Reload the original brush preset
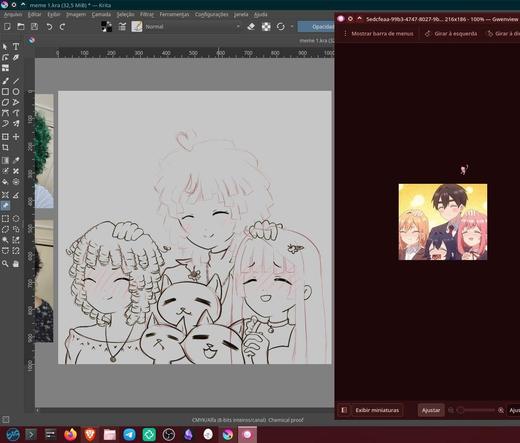The image size is (520, 443). (x=281, y=27)
